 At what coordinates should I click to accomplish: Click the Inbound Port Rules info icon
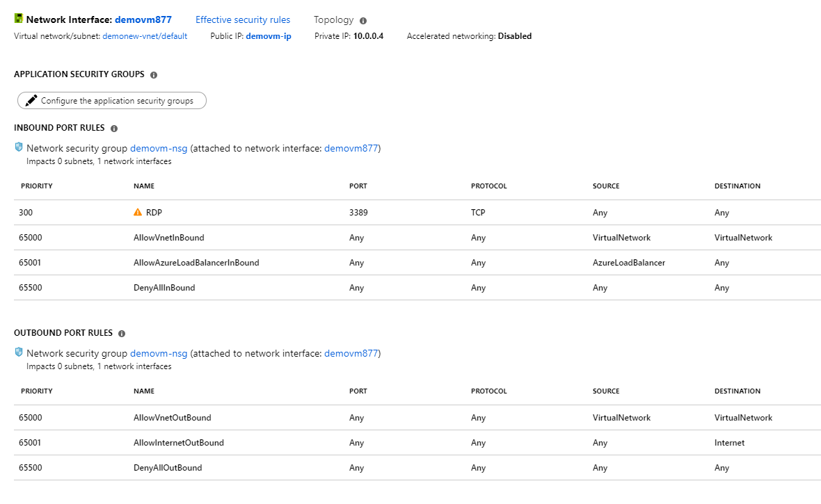[114, 129]
